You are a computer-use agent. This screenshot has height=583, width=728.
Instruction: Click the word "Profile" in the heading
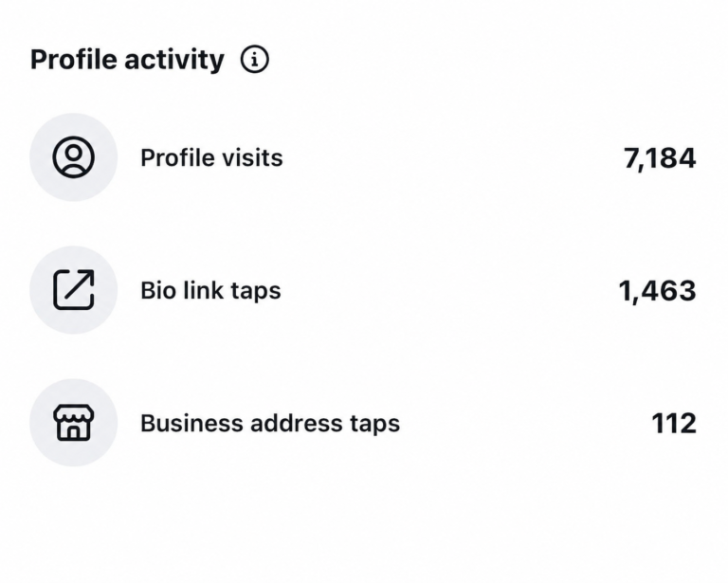pyautogui.click(x=73, y=60)
